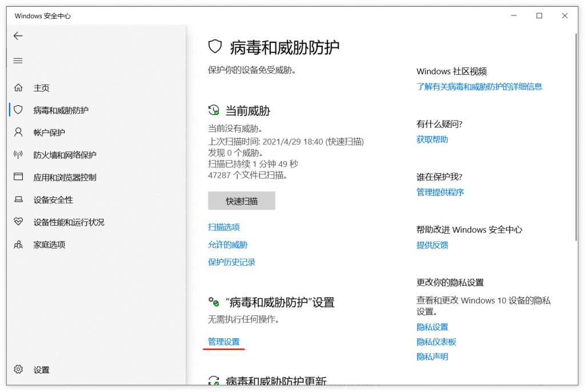Click the window icon for 应用和浏览器控制
This screenshot has width=585, height=392.
[18, 177]
